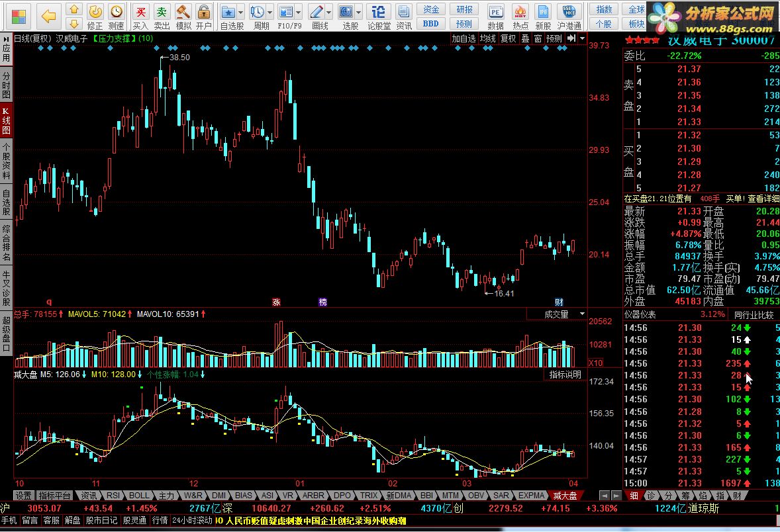Open the 修正 correction tool
The height and width of the screenshot is (532, 780).
coord(95,17)
